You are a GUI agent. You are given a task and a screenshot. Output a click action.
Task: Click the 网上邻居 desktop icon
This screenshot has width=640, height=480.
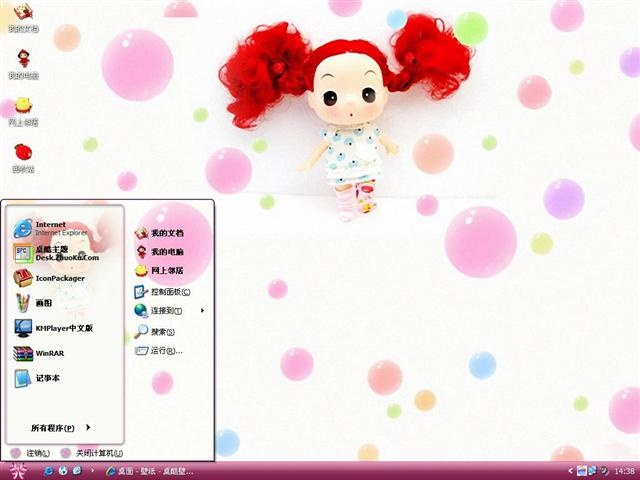coord(23,111)
